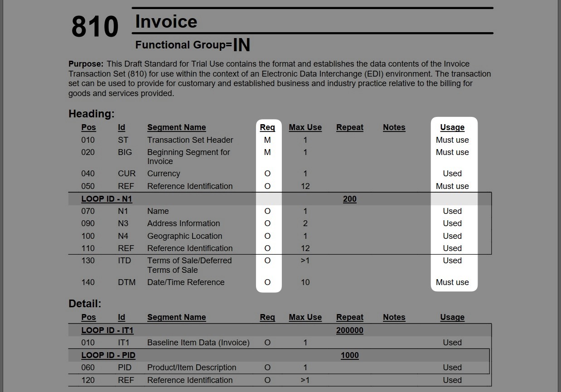
Task: Click the bold "Purpose:" label
Action: [86, 64]
